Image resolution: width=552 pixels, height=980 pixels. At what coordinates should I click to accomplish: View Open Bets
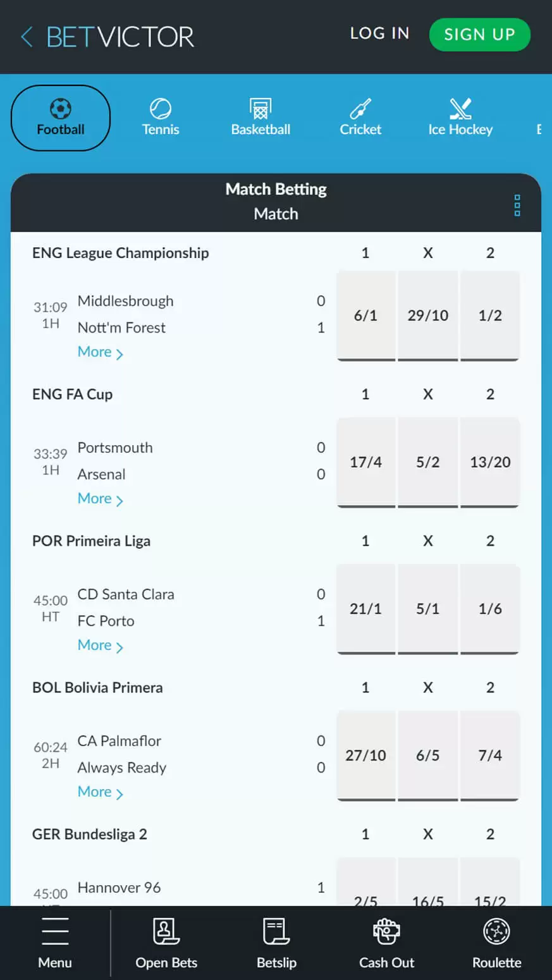(x=166, y=943)
